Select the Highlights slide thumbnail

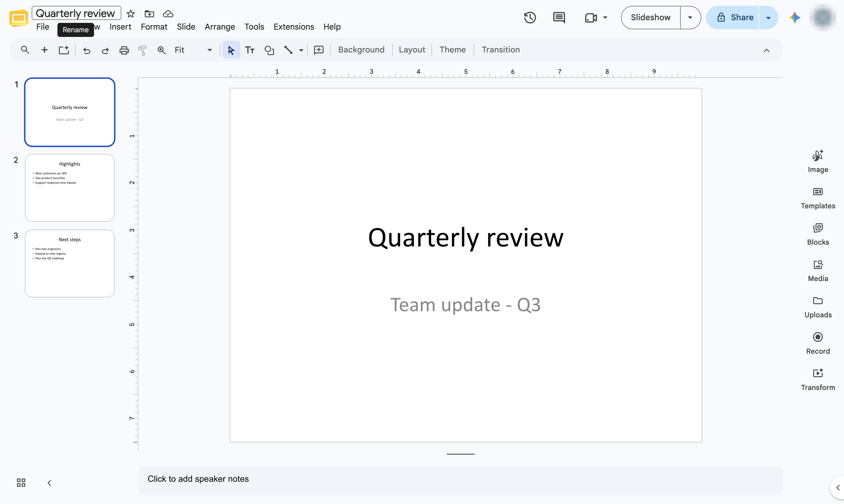coord(70,188)
